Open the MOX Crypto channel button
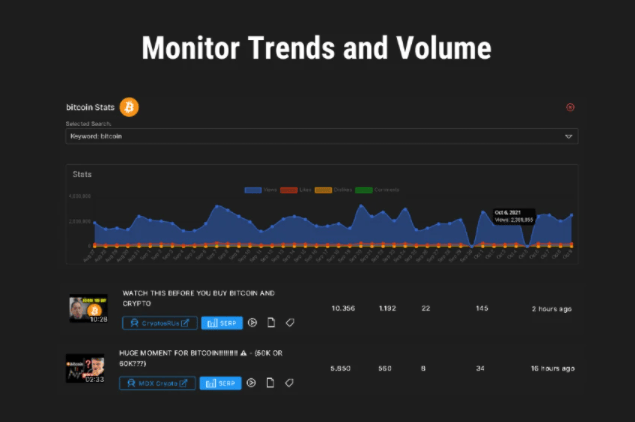Viewport: 635px width, 422px height. 157,383
